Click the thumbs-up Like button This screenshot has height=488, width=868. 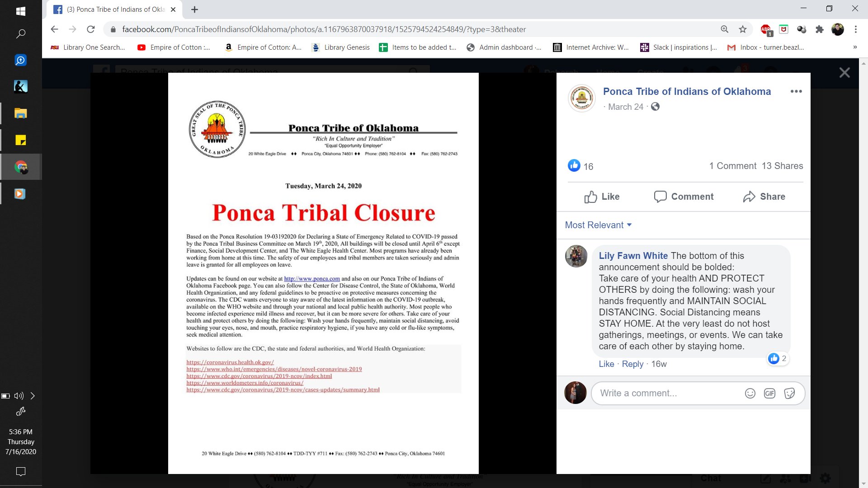point(602,197)
